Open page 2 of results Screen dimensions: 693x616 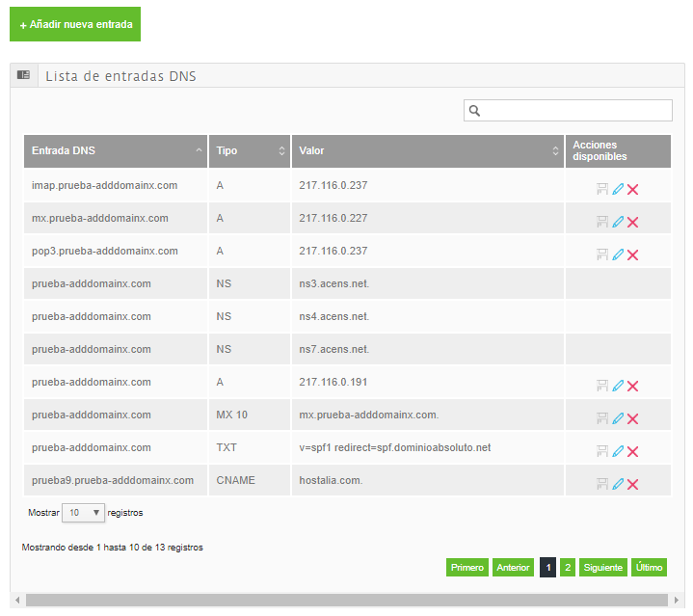click(x=568, y=568)
